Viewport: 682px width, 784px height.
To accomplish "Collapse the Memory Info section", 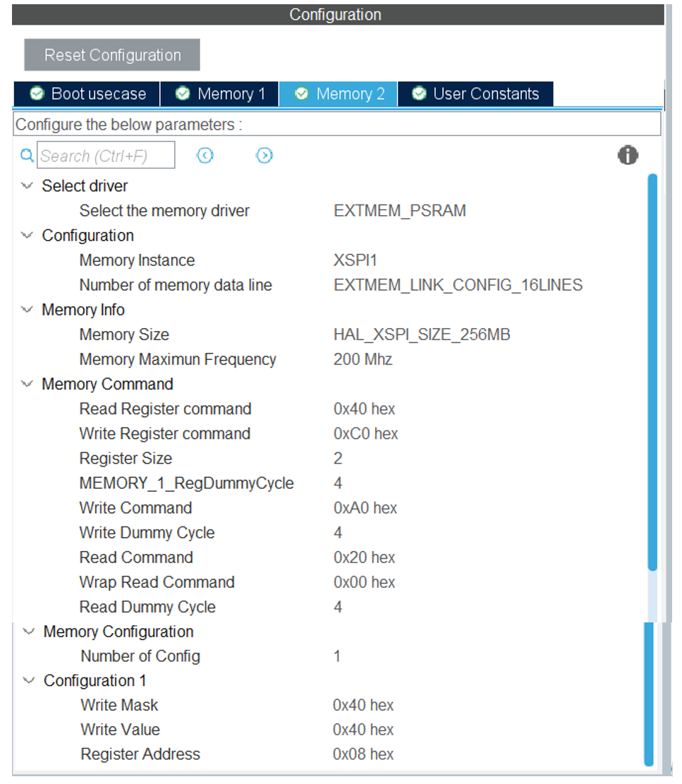I will (x=26, y=310).
